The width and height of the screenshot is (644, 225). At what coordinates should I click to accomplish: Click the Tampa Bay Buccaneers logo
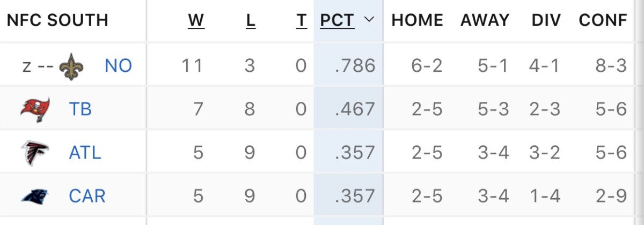(x=35, y=109)
